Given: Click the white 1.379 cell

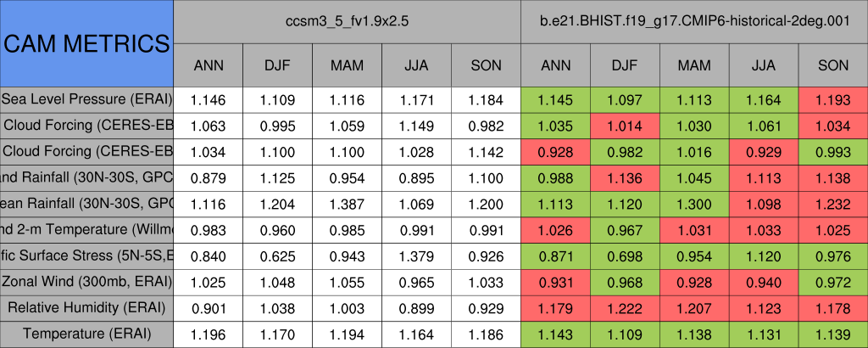Looking at the screenshot, I should (x=416, y=256).
